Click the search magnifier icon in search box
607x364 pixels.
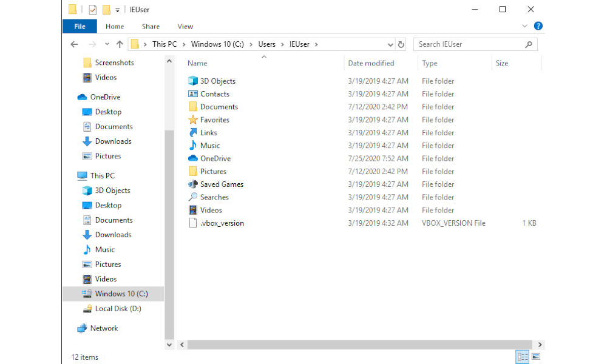pos(529,44)
